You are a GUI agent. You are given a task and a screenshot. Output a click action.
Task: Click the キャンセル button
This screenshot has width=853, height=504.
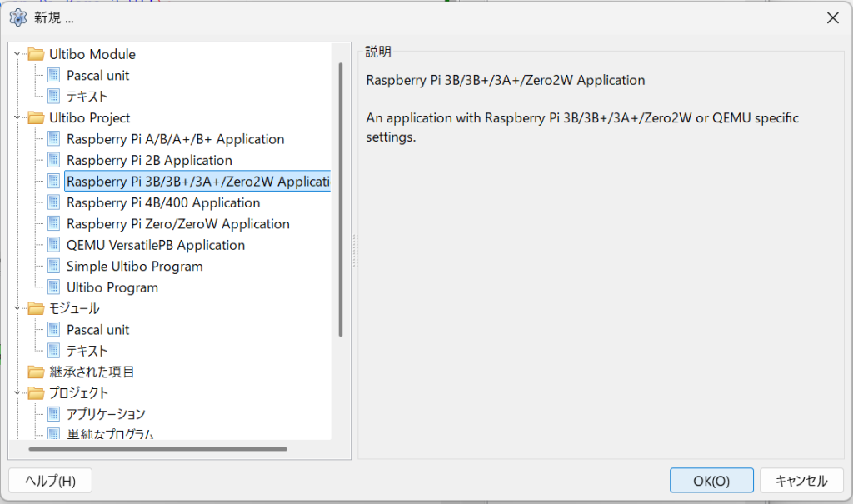point(801,481)
